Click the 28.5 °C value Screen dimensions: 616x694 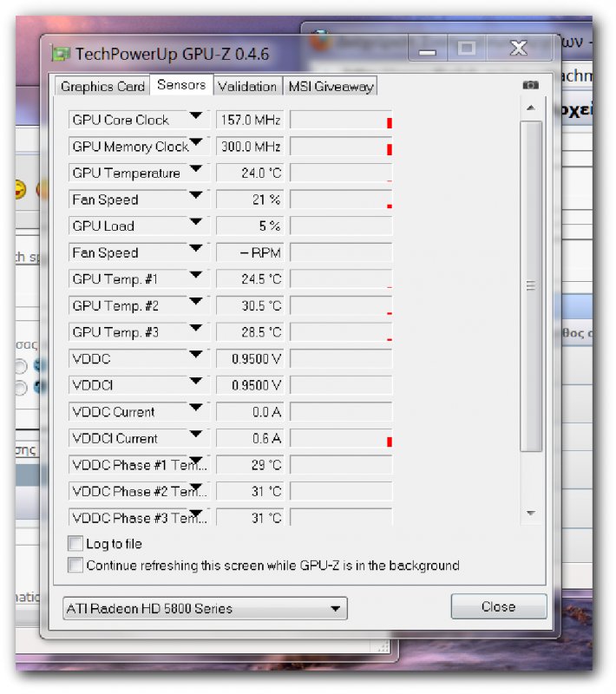tap(250, 332)
